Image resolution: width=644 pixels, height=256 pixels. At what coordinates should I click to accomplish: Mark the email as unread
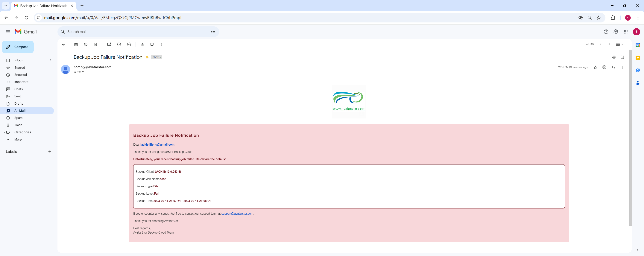point(109,44)
